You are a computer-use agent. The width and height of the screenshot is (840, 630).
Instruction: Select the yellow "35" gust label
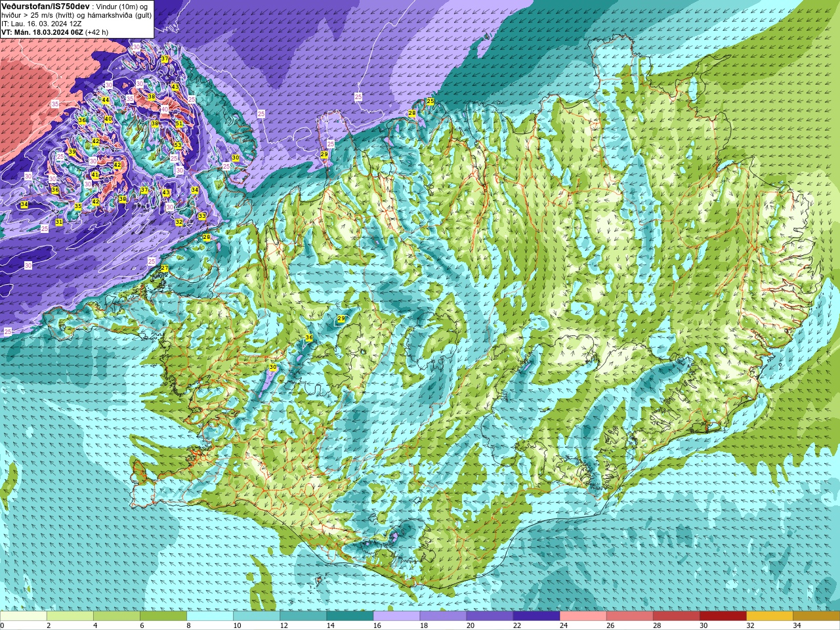pyautogui.click(x=78, y=206)
